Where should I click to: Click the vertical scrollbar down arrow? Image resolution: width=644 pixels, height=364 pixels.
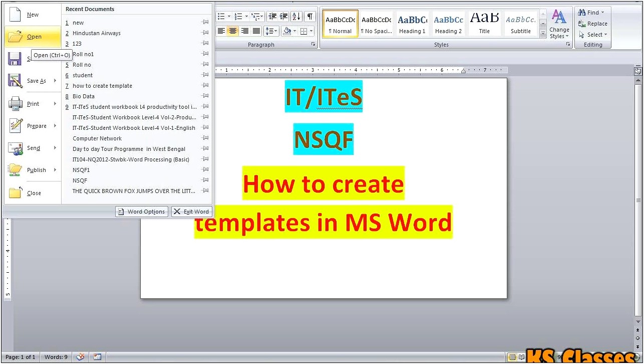click(x=637, y=321)
